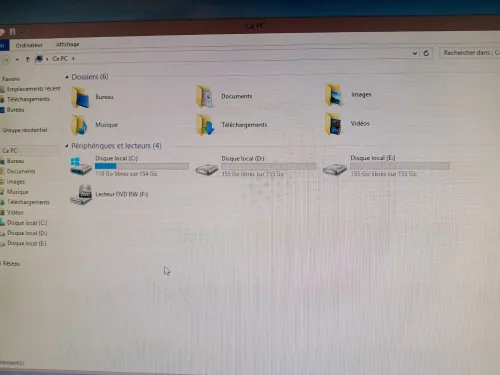Click the D: drive '155 Go libres' text

point(253,174)
